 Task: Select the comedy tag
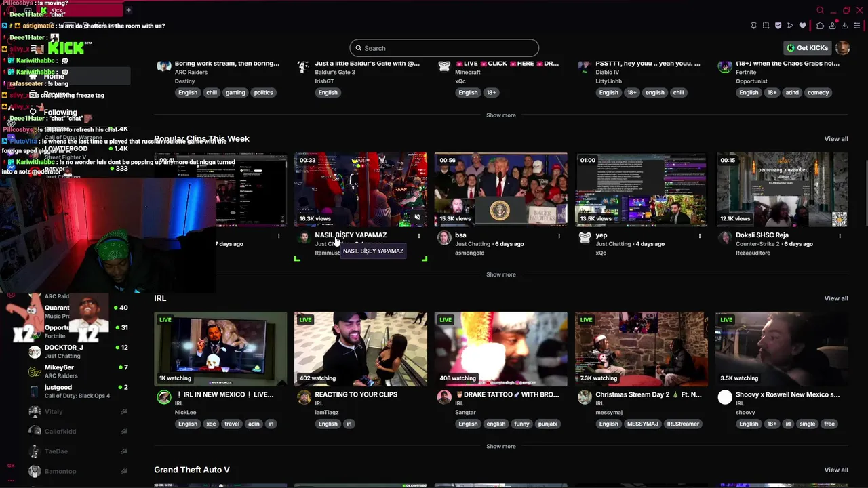818,93
